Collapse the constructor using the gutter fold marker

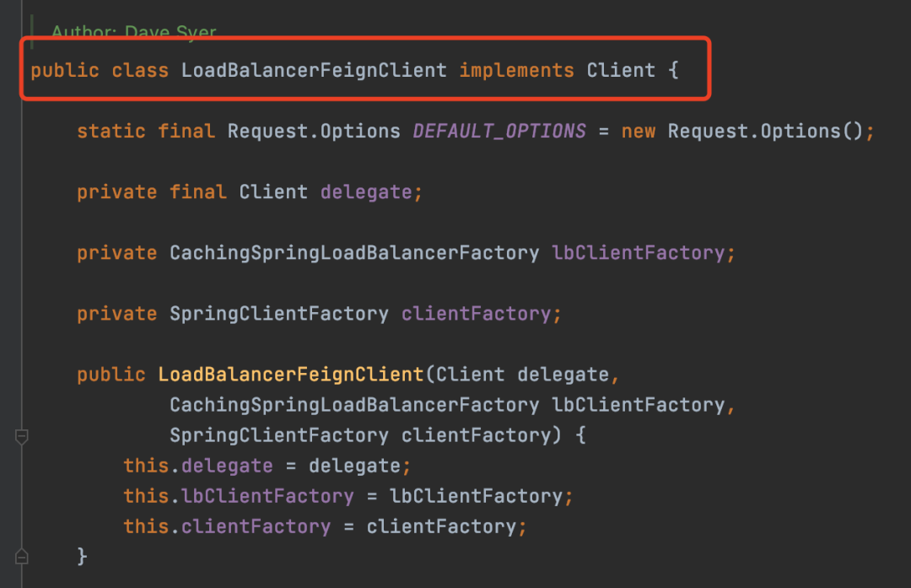pos(21,436)
